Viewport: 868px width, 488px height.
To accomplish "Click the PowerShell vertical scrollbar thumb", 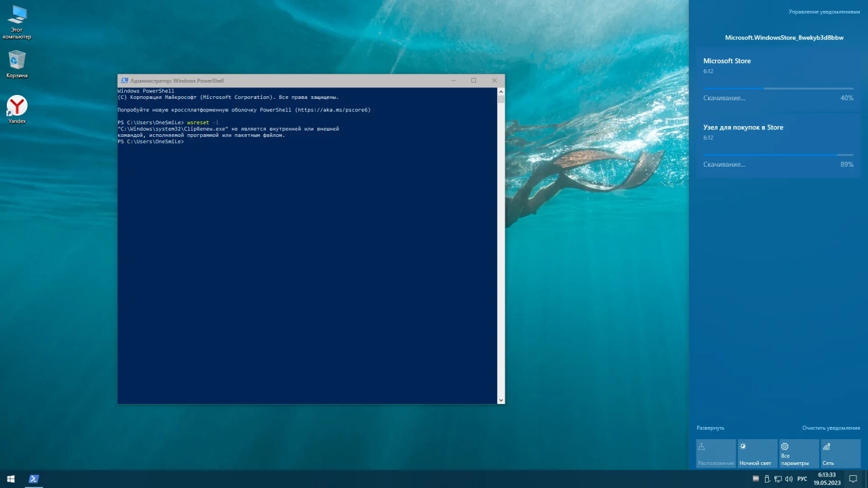I will [x=501, y=99].
